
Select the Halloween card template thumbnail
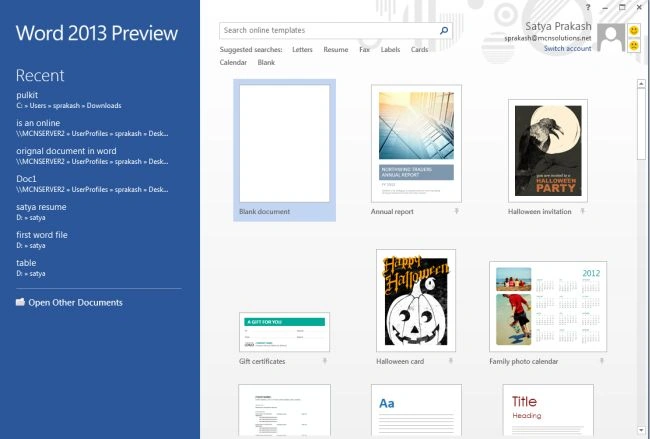[x=416, y=301]
